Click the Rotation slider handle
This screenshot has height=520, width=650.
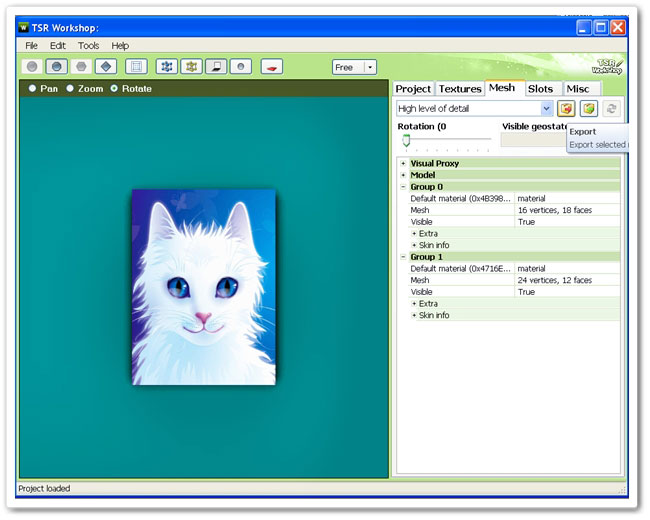406,140
